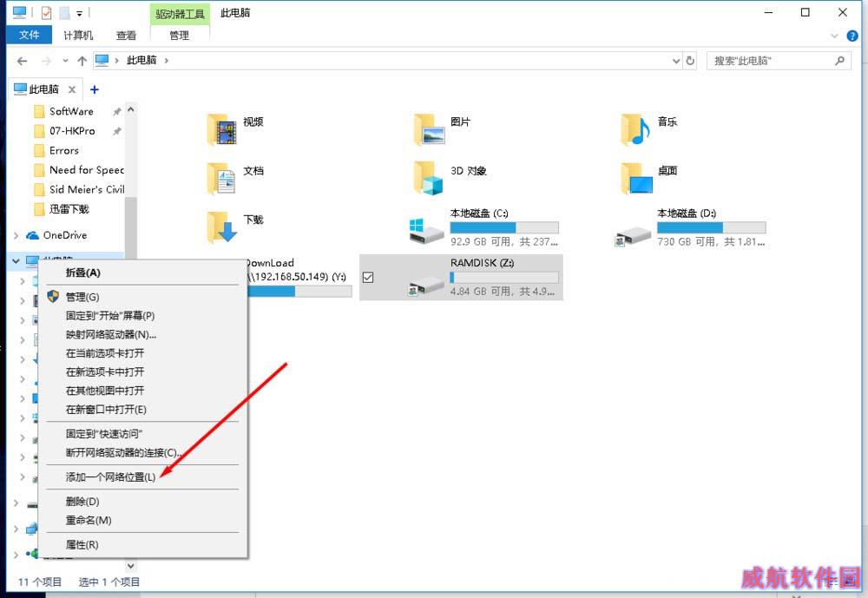Open the 文件 menu button
The width and height of the screenshot is (868, 598).
pos(30,36)
